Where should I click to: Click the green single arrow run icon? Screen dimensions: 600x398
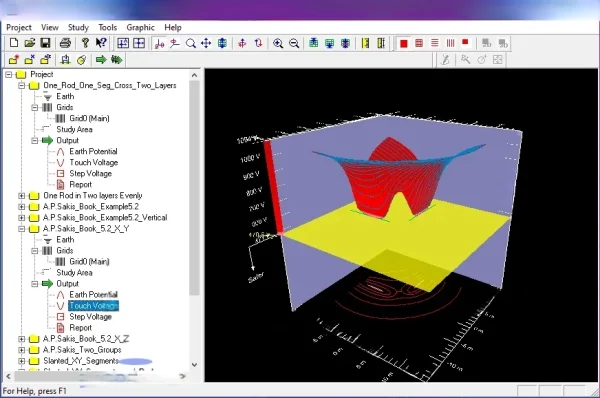[101, 59]
